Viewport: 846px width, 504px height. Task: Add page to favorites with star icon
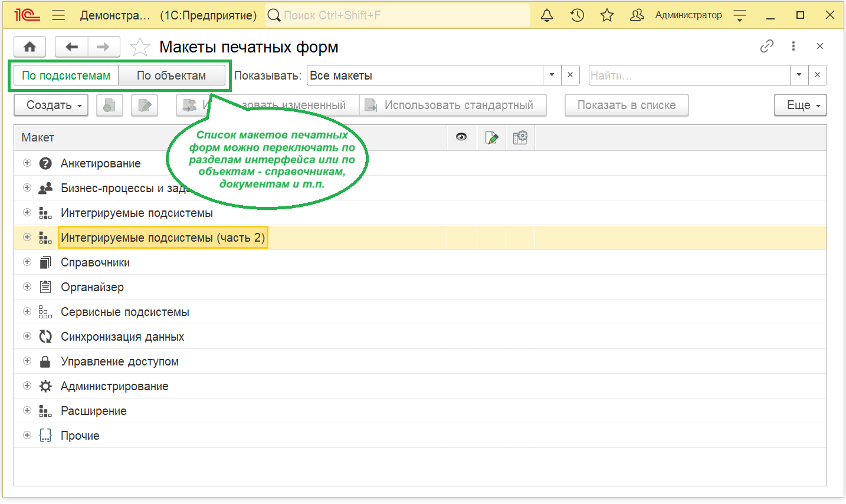pos(139,47)
